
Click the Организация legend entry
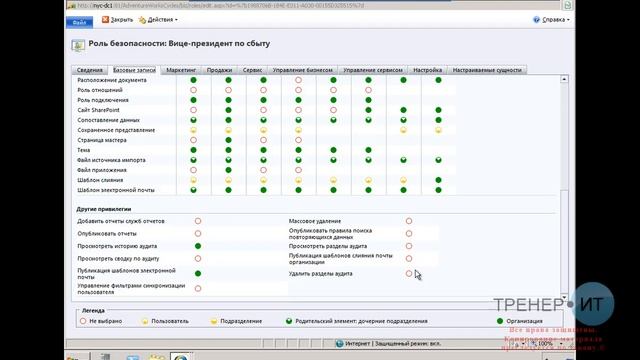click(x=520, y=321)
